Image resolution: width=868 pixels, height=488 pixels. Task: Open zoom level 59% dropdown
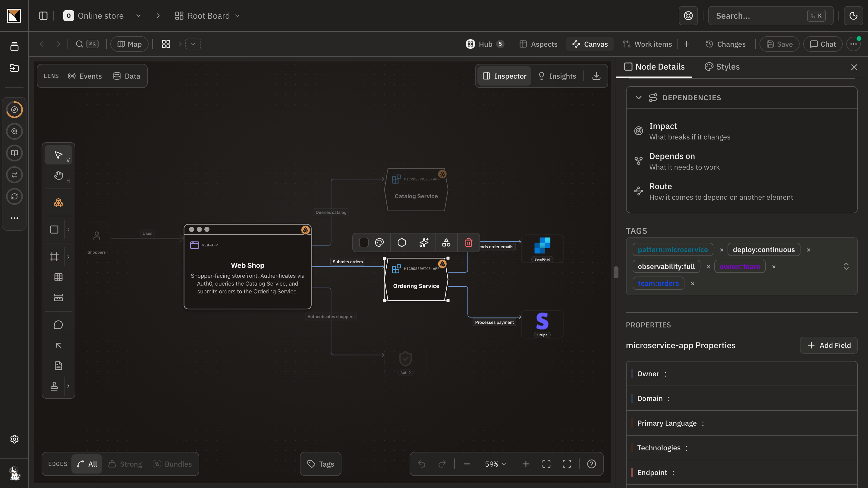[496, 464]
